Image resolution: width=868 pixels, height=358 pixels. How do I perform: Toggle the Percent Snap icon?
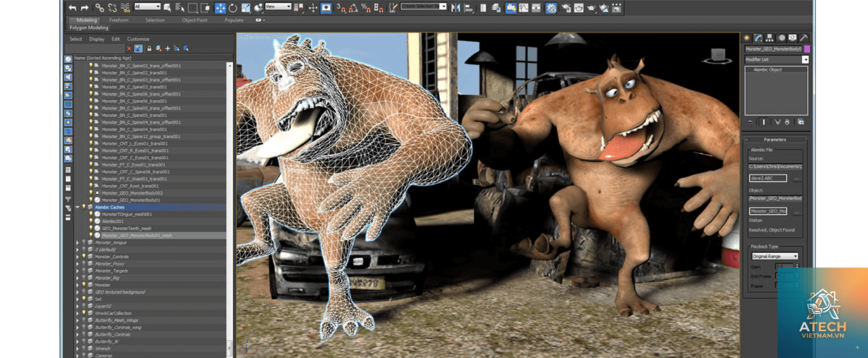point(366,8)
